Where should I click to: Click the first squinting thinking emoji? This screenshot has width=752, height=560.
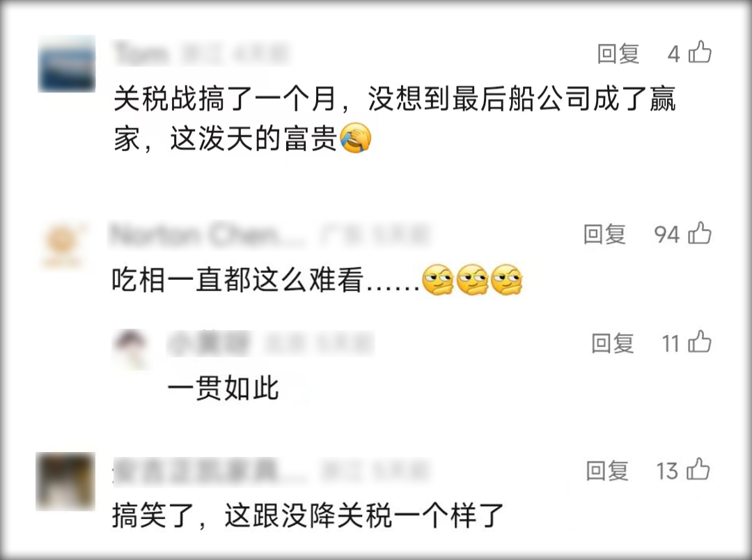point(437,280)
